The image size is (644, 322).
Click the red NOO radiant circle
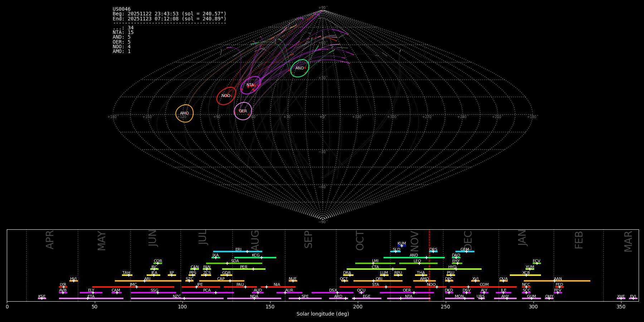(226, 96)
